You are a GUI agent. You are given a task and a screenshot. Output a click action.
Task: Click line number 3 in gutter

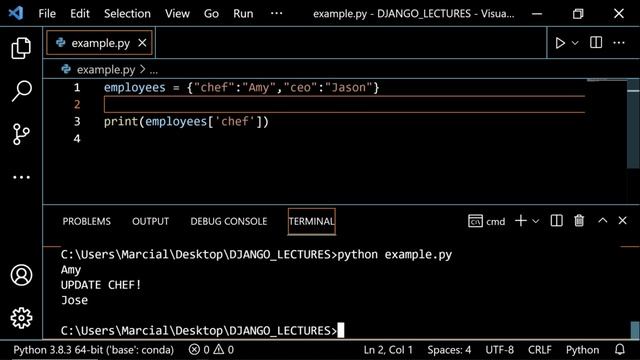click(x=77, y=121)
